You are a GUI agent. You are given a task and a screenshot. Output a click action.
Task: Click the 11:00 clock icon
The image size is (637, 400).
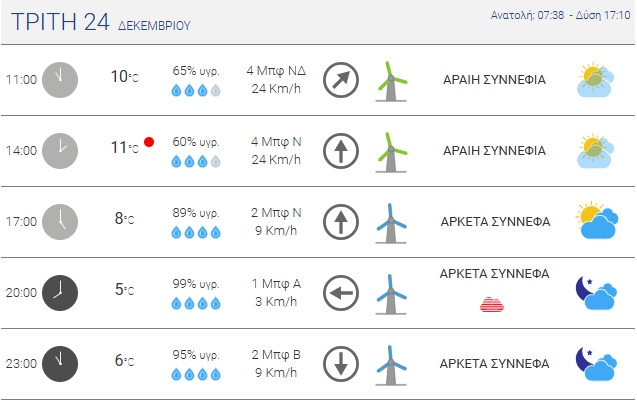coord(60,80)
